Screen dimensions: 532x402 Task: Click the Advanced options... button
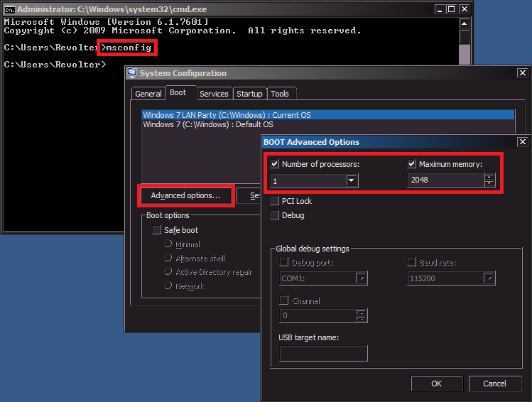point(185,195)
